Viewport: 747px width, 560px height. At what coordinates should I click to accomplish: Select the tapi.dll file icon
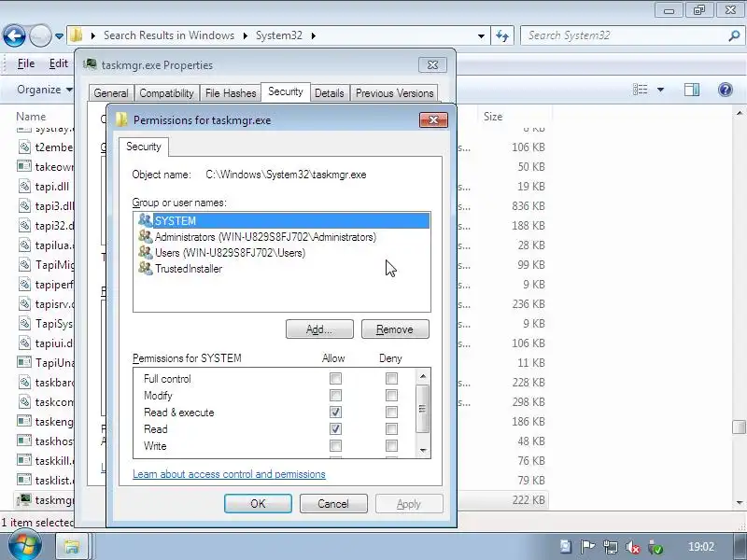[x=24, y=187]
